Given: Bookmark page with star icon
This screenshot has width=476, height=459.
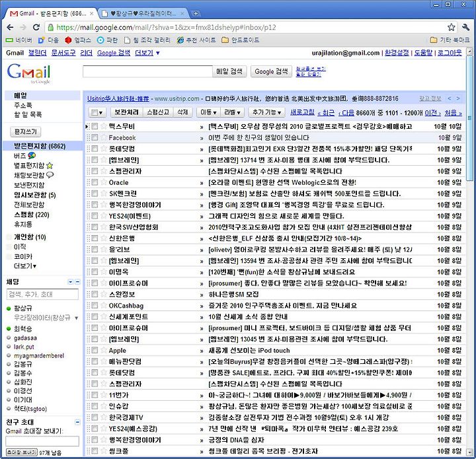Looking at the screenshot, I should click(451, 27).
